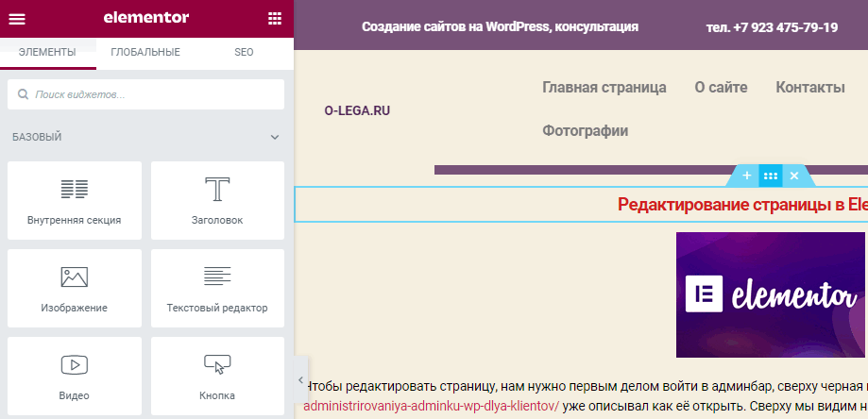Switch to the ЭЛЕМЕНТЫ tab
The width and height of the screenshot is (868, 419).
click(47, 53)
